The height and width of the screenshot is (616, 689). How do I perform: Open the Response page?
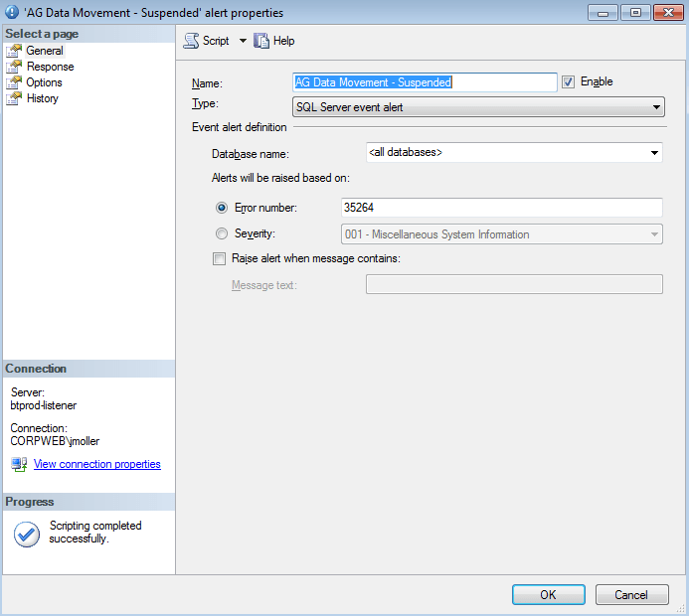(x=50, y=67)
